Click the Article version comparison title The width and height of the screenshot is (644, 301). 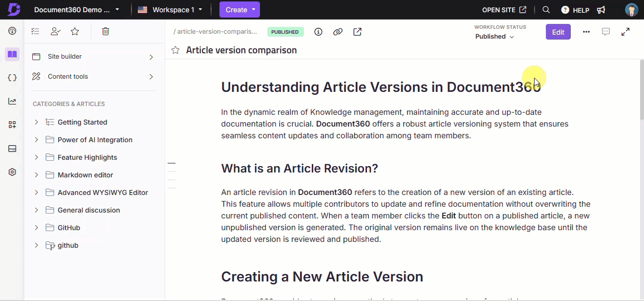241,50
